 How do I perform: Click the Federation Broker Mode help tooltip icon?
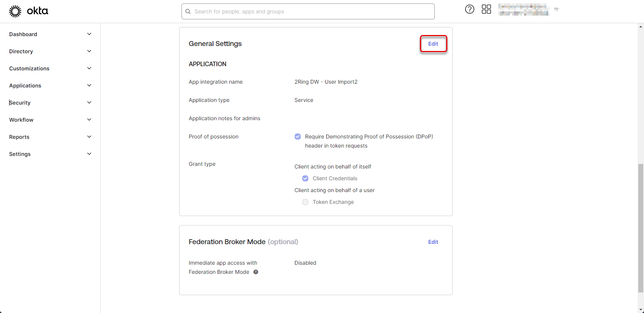(x=256, y=272)
